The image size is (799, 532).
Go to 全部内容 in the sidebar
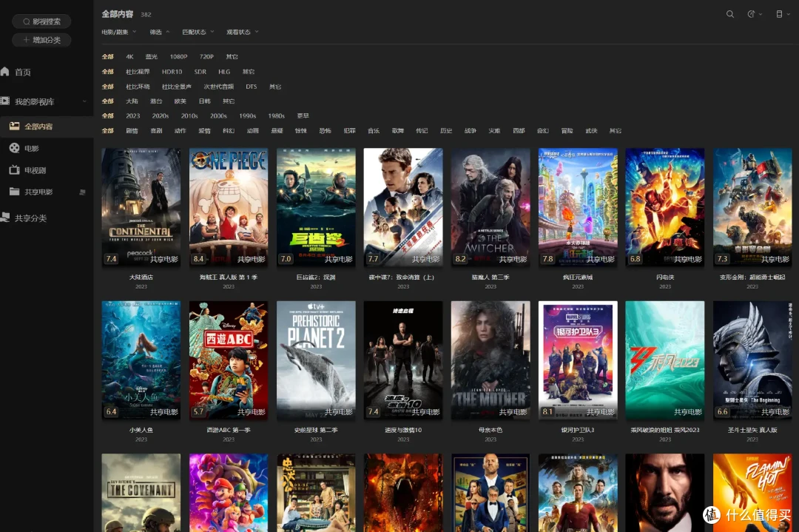point(38,127)
